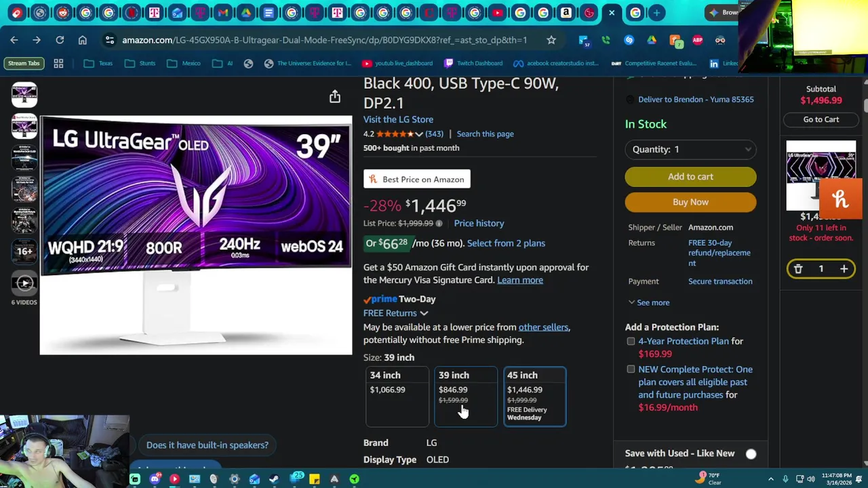Image resolution: width=868 pixels, height=488 pixels.
Task: Open Settings gear in the taskbar
Action: pos(235,479)
